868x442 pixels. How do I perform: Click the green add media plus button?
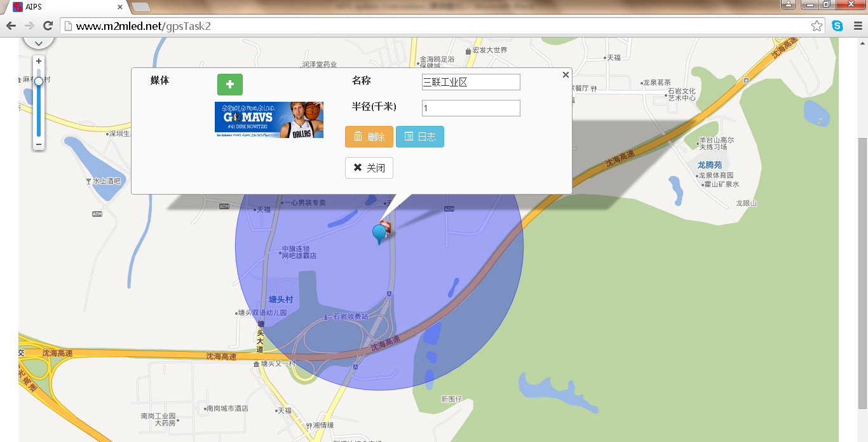click(230, 85)
